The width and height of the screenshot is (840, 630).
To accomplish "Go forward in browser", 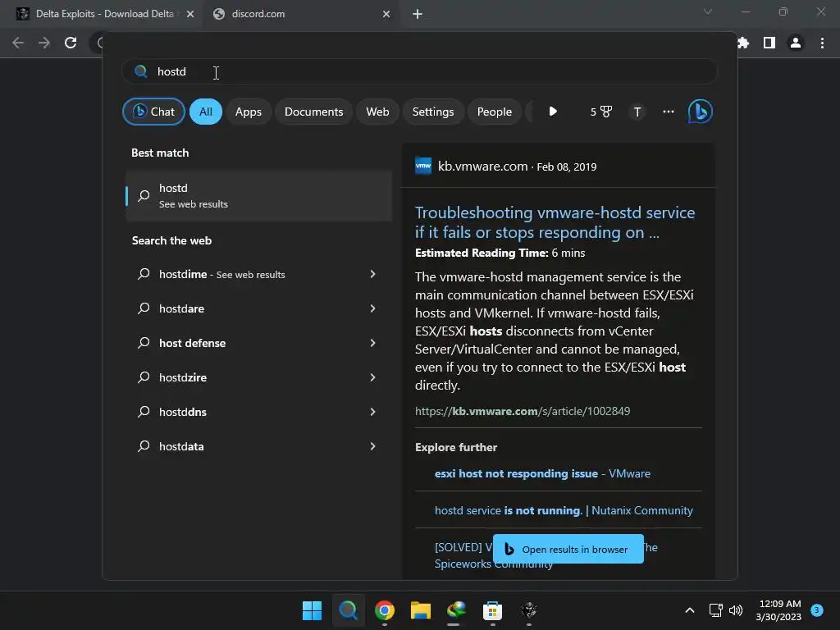I will coord(44,43).
